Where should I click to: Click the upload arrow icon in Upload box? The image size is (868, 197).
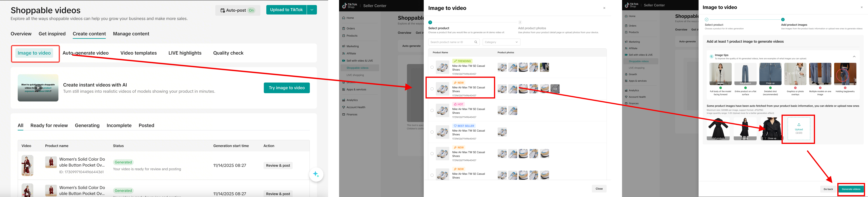point(799,125)
